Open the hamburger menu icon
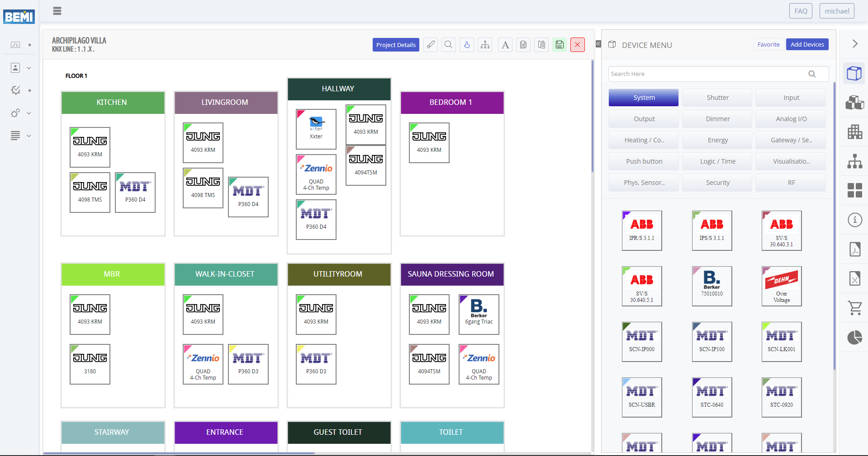The width and height of the screenshot is (868, 456). (57, 11)
